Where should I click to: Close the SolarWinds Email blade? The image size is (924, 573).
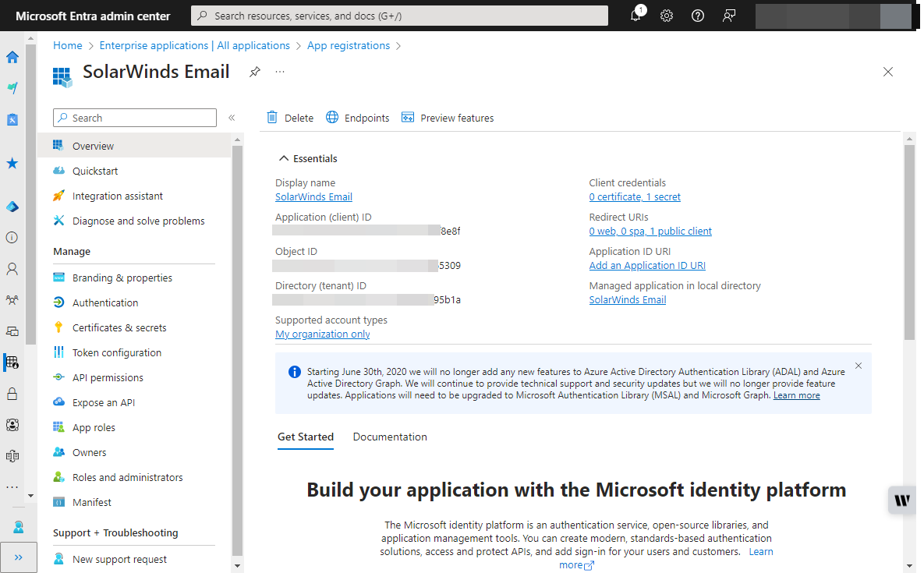click(888, 72)
